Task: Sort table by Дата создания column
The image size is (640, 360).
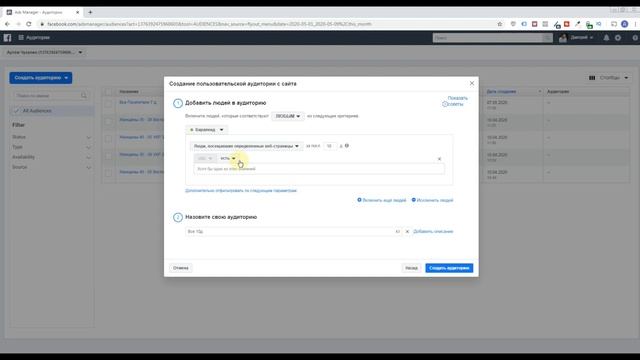Action: (x=501, y=92)
